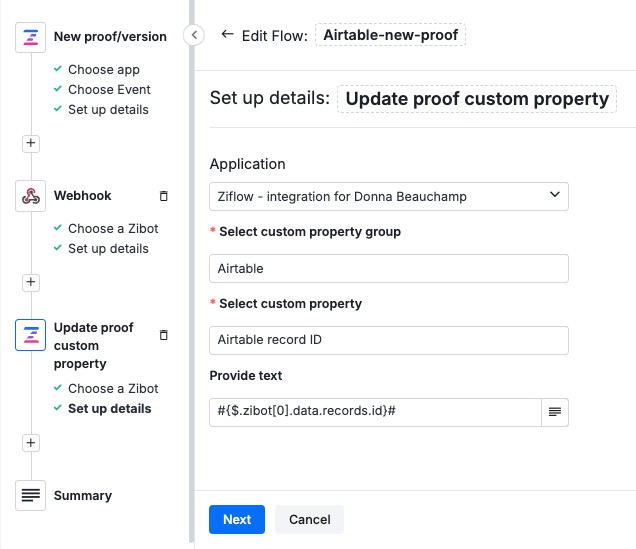Select the Update proof custom property step label
636x549 pixels.
pos(94,345)
